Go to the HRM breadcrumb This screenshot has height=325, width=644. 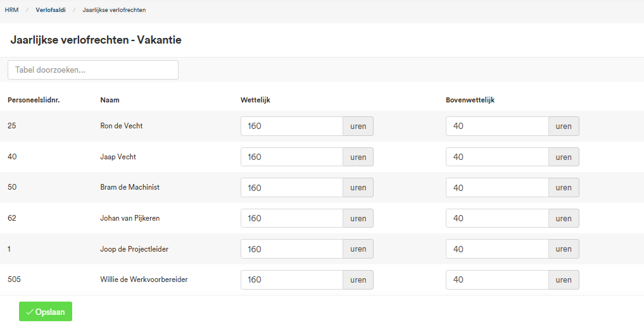point(11,10)
